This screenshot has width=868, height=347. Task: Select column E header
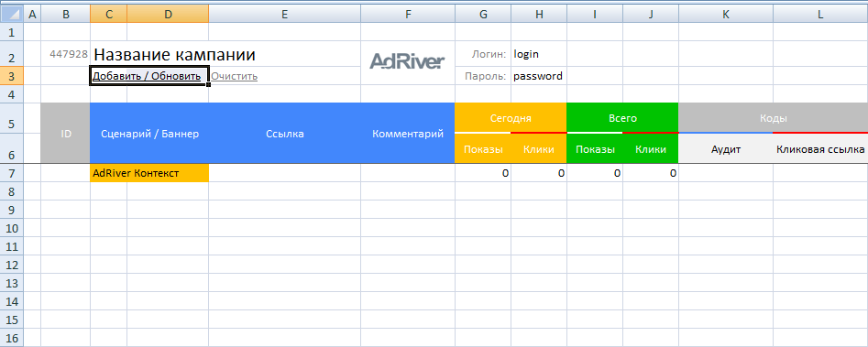pyautogui.click(x=284, y=15)
